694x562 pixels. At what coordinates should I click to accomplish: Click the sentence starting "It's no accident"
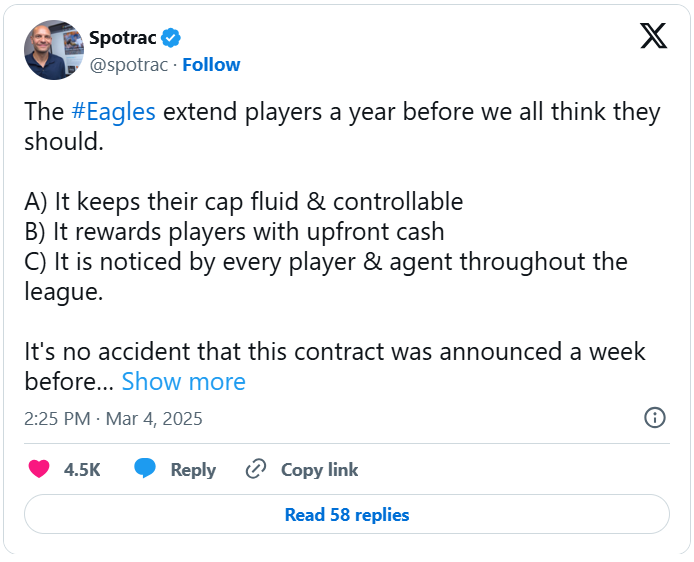pos(334,352)
